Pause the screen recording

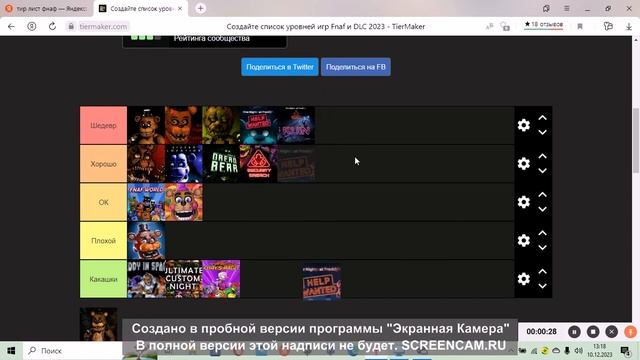[x=574, y=332]
